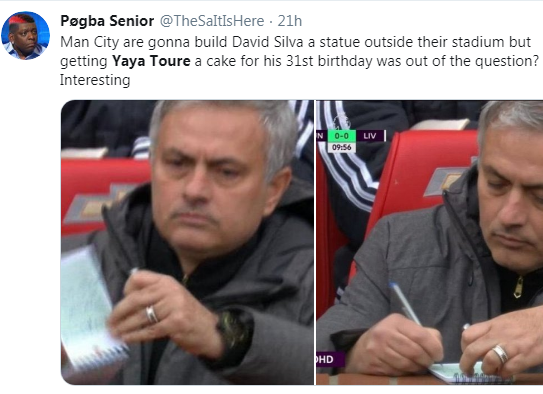This screenshot has width=543, height=394.
Task: Click the dark wristwatch in left photo
Action: point(235,332)
